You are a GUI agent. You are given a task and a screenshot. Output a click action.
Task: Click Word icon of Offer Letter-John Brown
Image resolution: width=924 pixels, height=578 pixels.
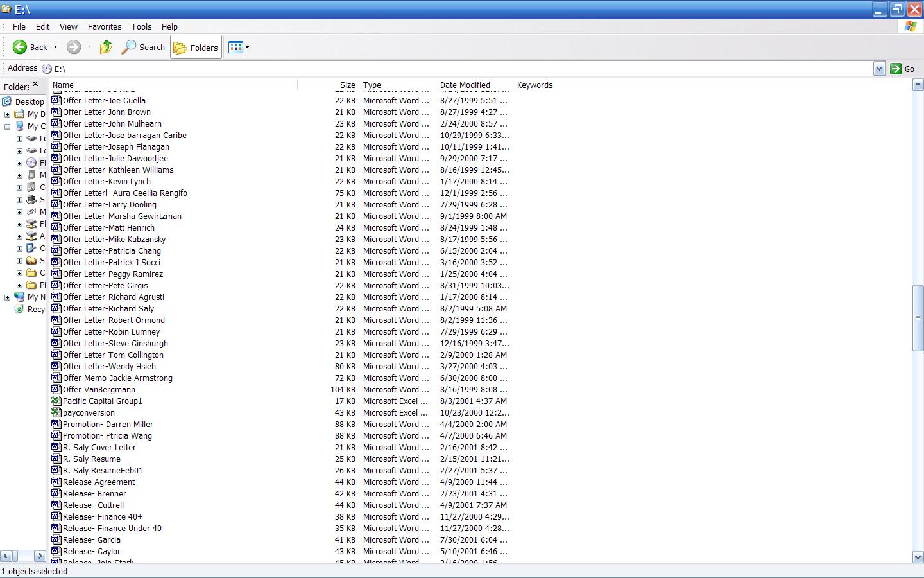pos(56,112)
